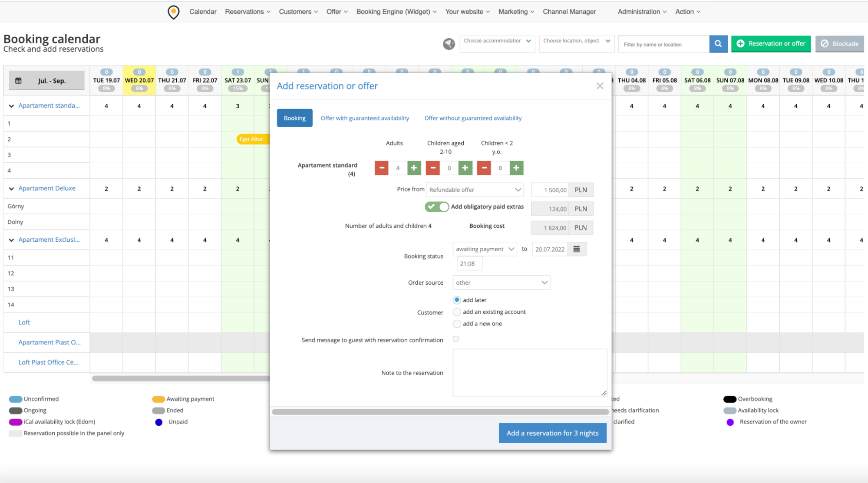This screenshot has width=868, height=483.
Task: Increase adults count with plus button
Action: (414, 168)
